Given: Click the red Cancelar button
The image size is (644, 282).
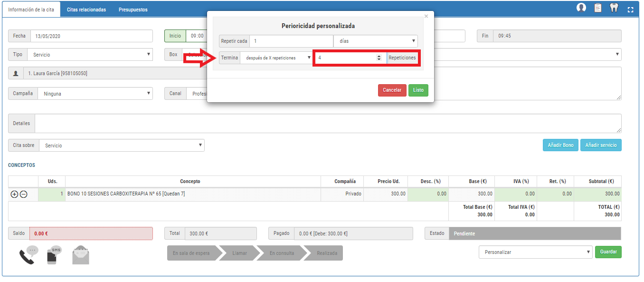Looking at the screenshot, I should (x=392, y=90).
